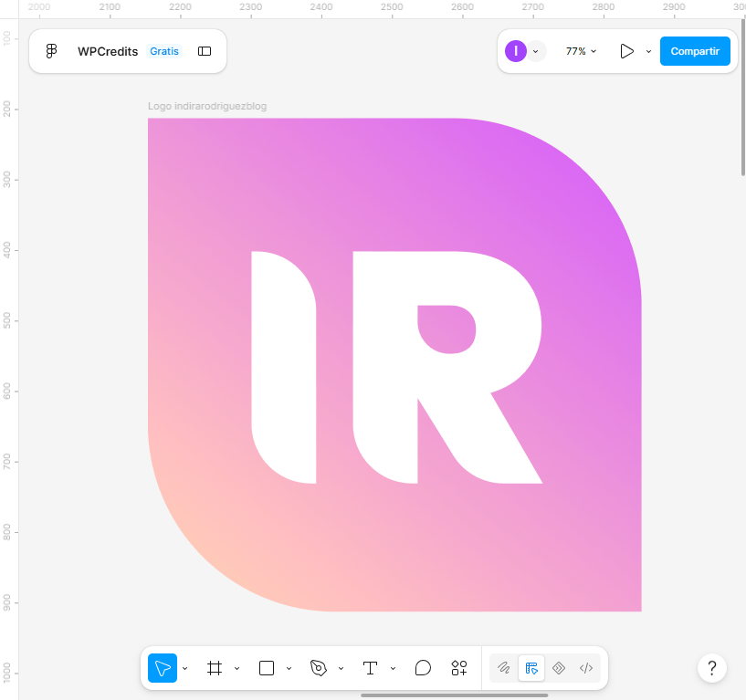Open the diamond-shaped toolbar tool
This screenshot has width=746, height=700.
tap(559, 668)
